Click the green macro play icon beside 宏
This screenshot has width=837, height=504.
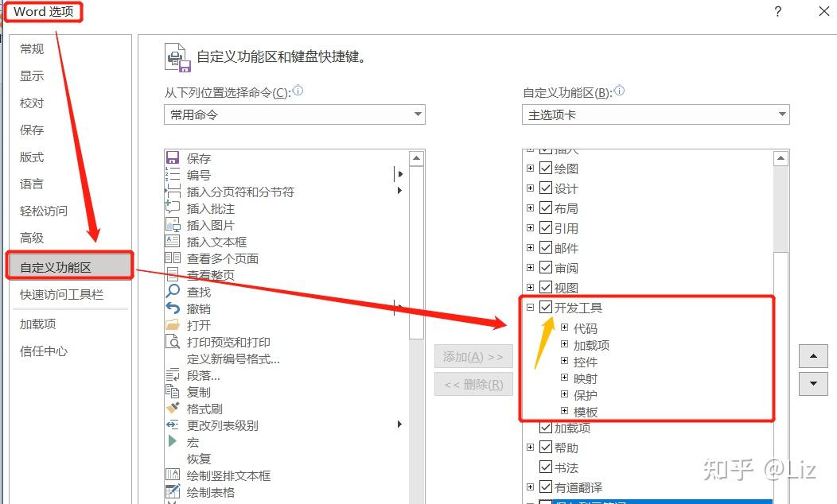173,441
